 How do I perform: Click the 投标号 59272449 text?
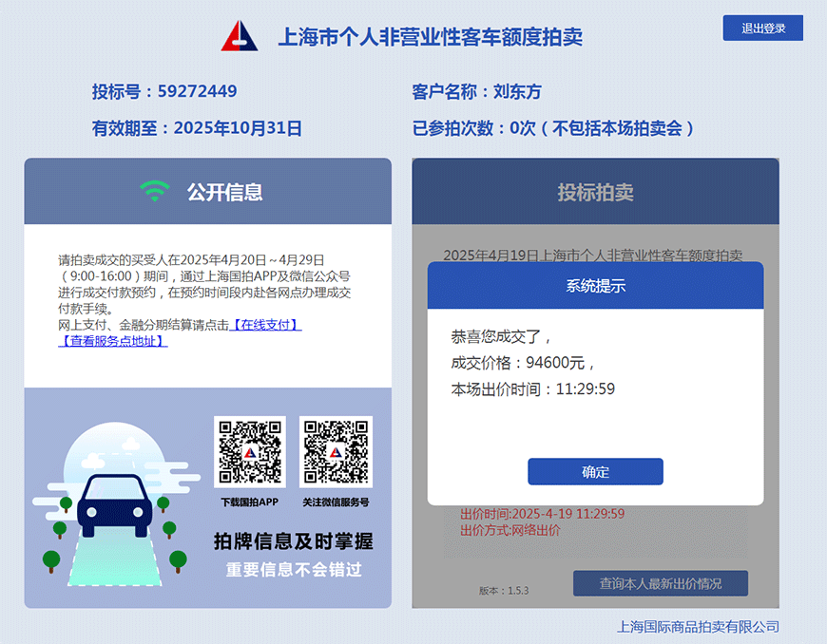pos(164,92)
